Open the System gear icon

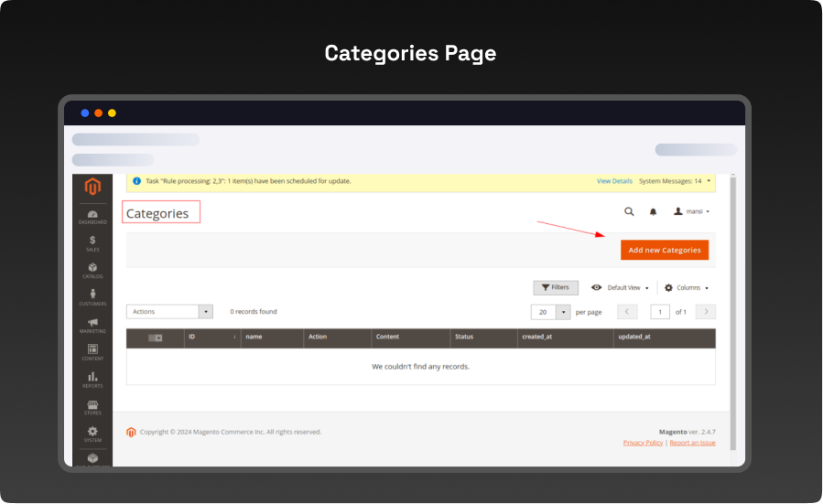[92, 433]
